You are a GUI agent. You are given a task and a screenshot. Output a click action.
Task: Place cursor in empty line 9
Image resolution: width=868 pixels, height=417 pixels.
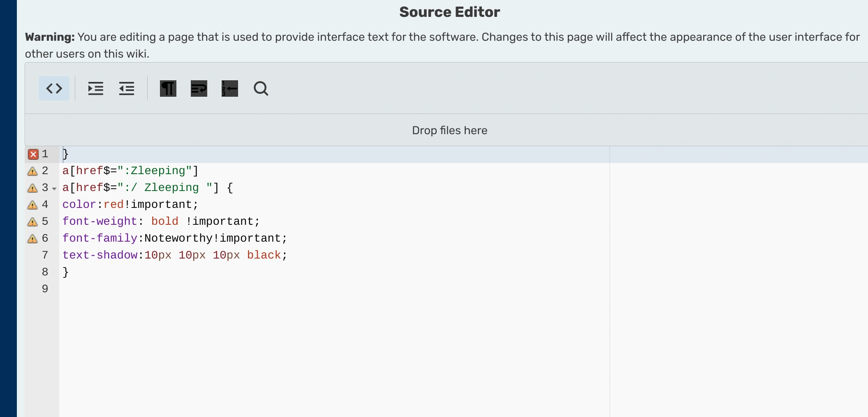[164, 289]
